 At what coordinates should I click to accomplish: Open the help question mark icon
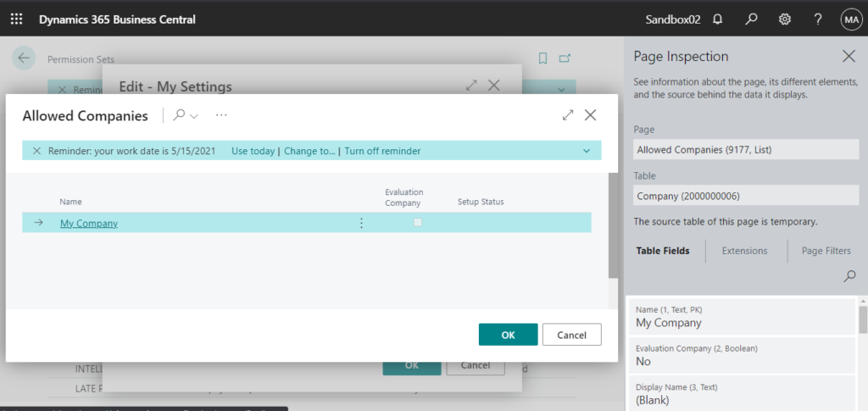click(818, 19)
